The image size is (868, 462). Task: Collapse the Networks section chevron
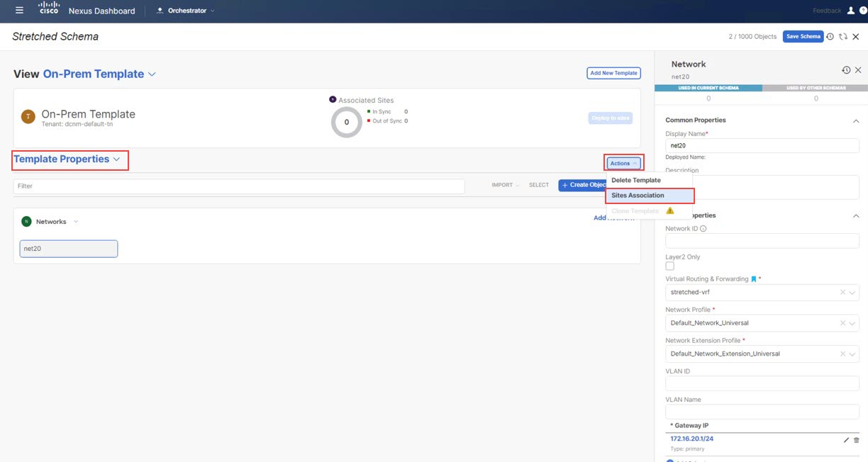[x=76, y=222]
